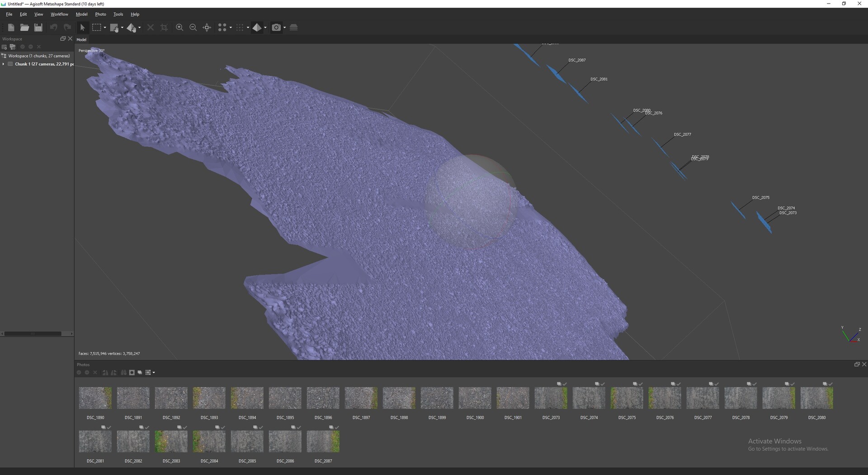Click the Add Chunk icon in Workspace
868x475 pixels.
[4, 47]
